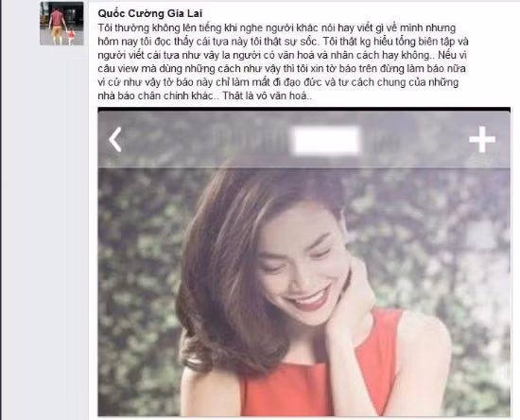Viewport: 520px width, 420px height.
Task: Click the translucent header bar of embedded screenshot
Action: [x=304, y=139]
